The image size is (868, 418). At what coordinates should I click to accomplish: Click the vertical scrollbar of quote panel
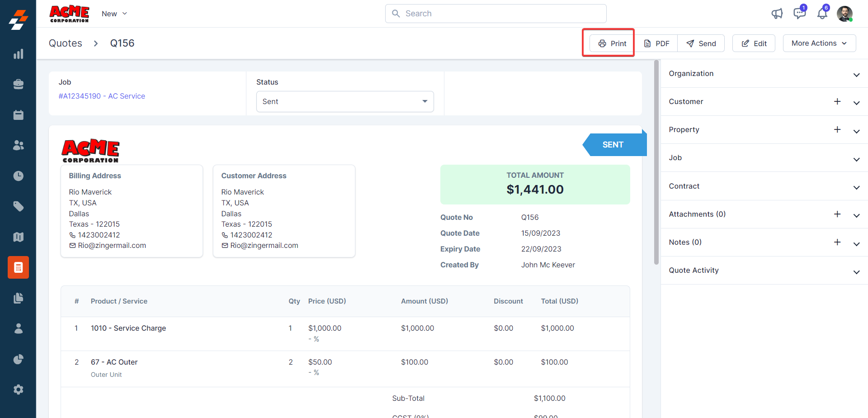[656, 163]
